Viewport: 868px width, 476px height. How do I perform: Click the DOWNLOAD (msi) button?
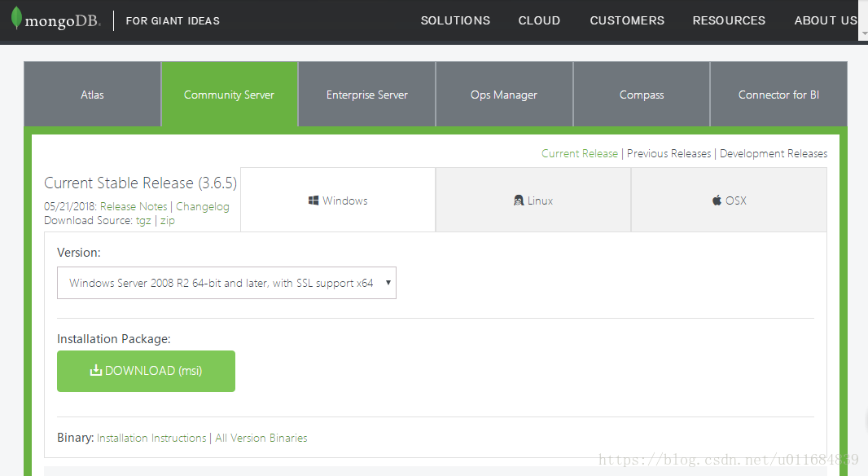click(146, 371)
